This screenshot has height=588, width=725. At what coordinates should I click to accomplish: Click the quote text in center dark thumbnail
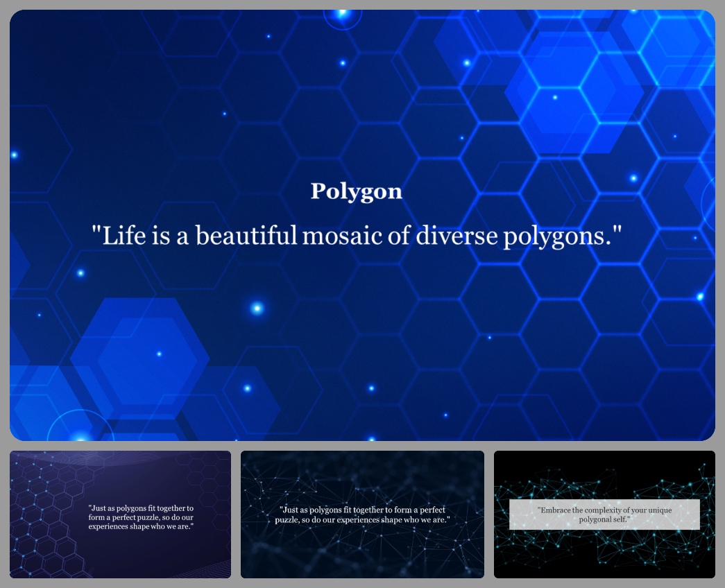click(362, 514)
